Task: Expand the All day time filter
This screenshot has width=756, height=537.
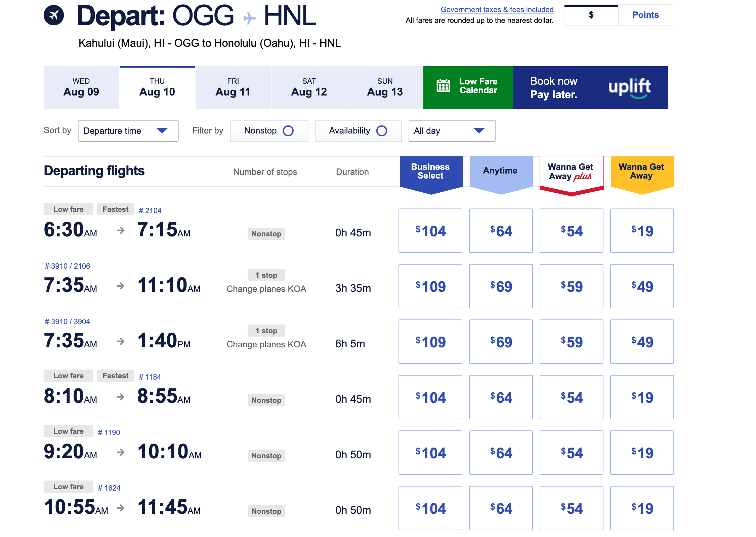Action: pos(452,131)
